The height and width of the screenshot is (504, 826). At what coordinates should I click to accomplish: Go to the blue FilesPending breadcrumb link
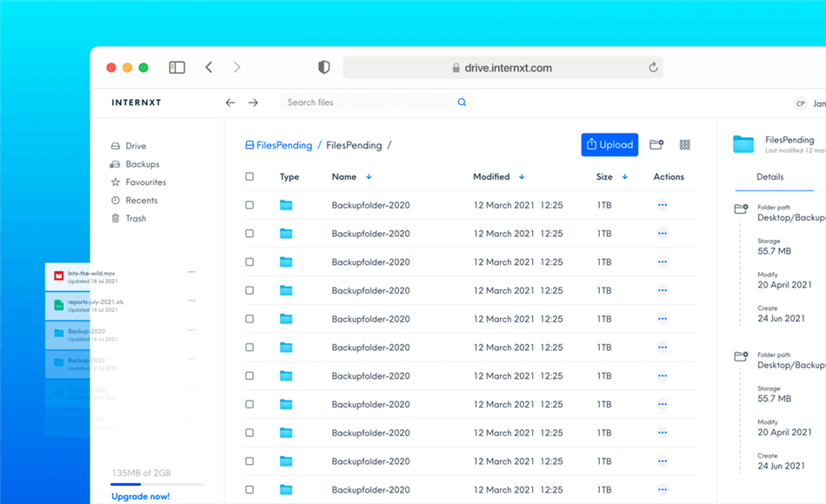pyautogui.click(x=279, y=145)
